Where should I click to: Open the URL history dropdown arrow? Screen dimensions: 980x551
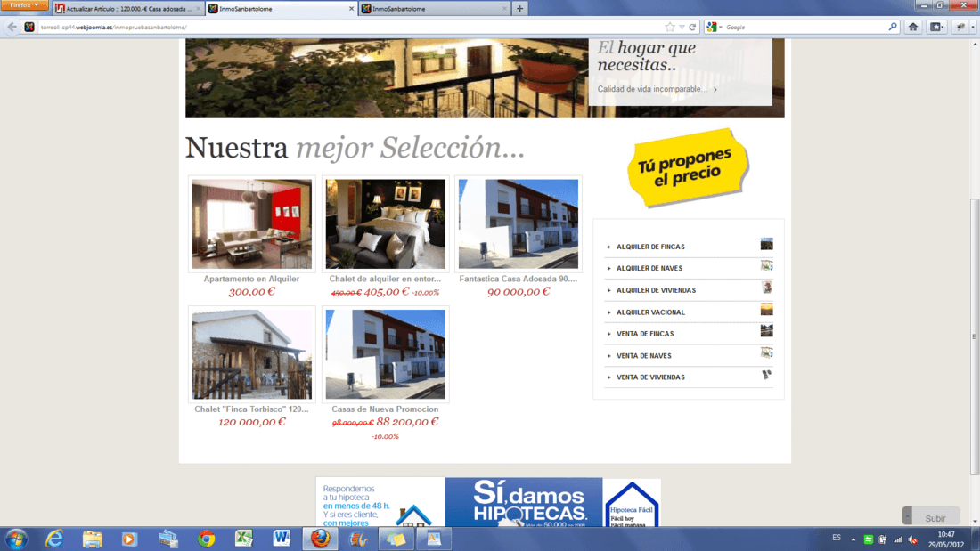[682, 27]
